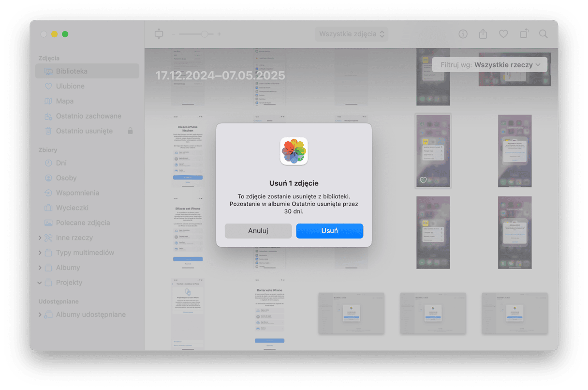Click the "Udostępniane" sidebar section header
588x390 pixels.
click(x=59, y=301)
